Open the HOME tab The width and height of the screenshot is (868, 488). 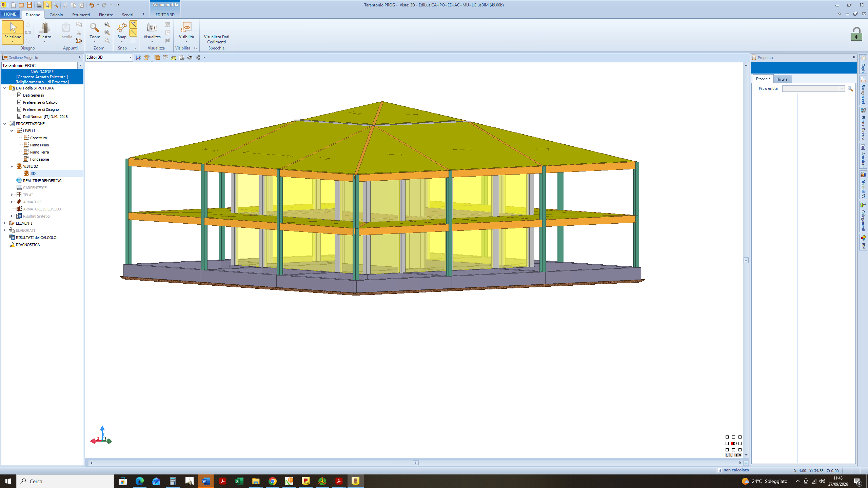click(x=10, y=14)
